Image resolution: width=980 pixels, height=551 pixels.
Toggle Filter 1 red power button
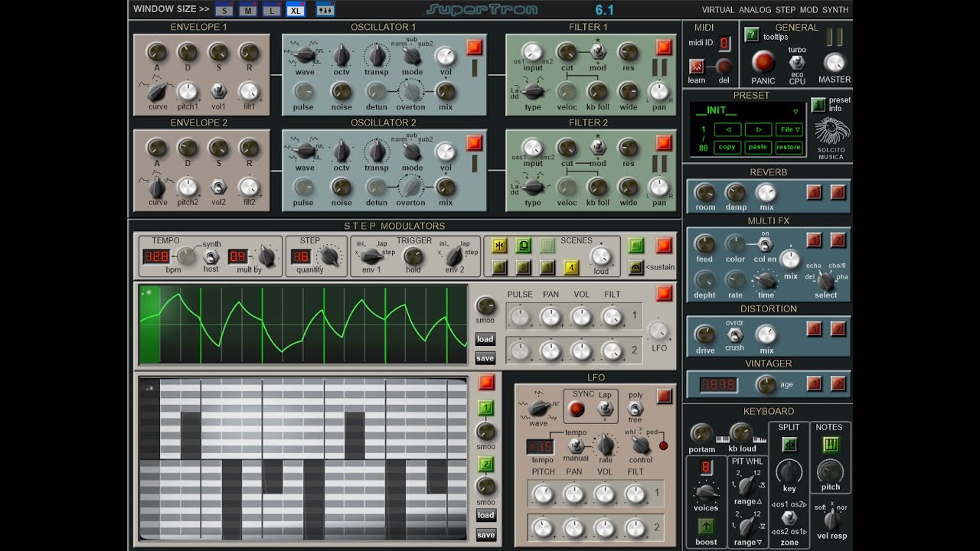click(663, 47)
